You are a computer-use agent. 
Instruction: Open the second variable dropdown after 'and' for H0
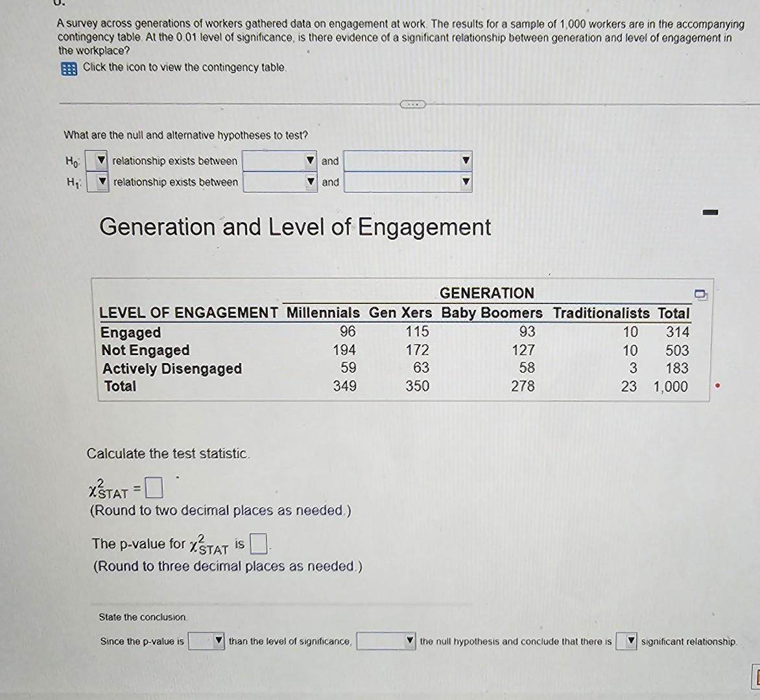465,161
